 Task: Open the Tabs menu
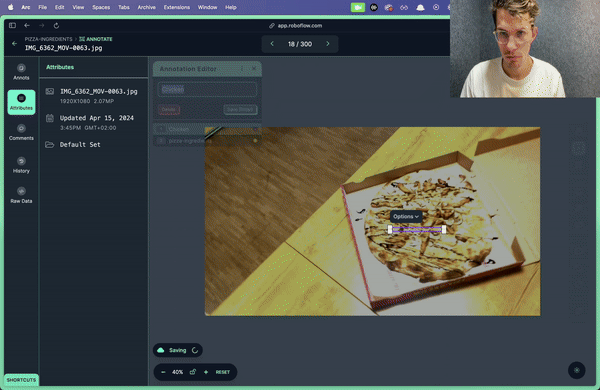tap(124, 7)
